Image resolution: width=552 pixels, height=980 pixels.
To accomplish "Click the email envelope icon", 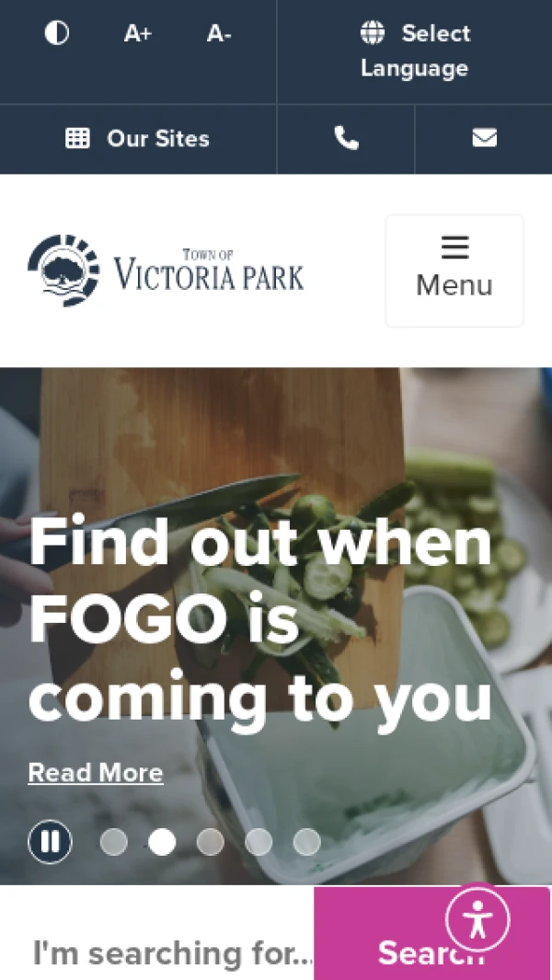I will [485, 137].
